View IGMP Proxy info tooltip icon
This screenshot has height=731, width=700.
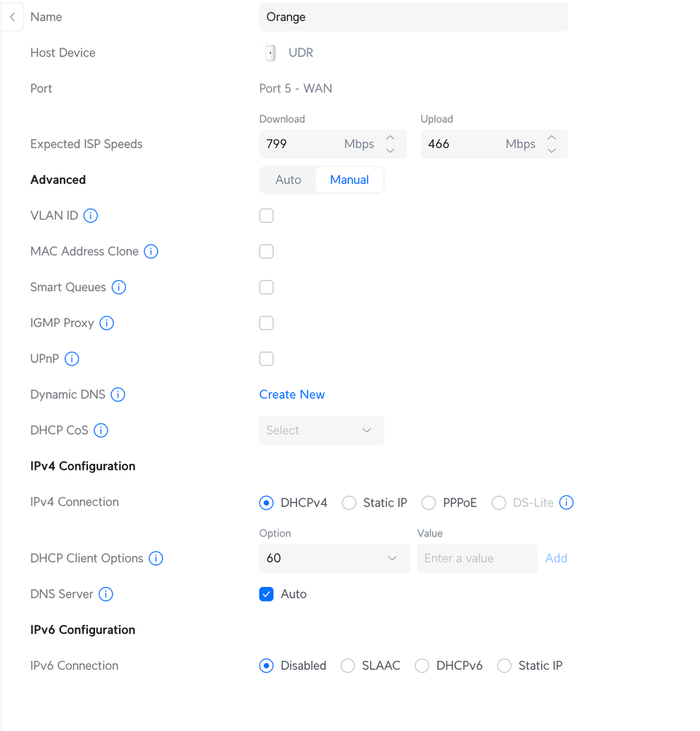107,323
